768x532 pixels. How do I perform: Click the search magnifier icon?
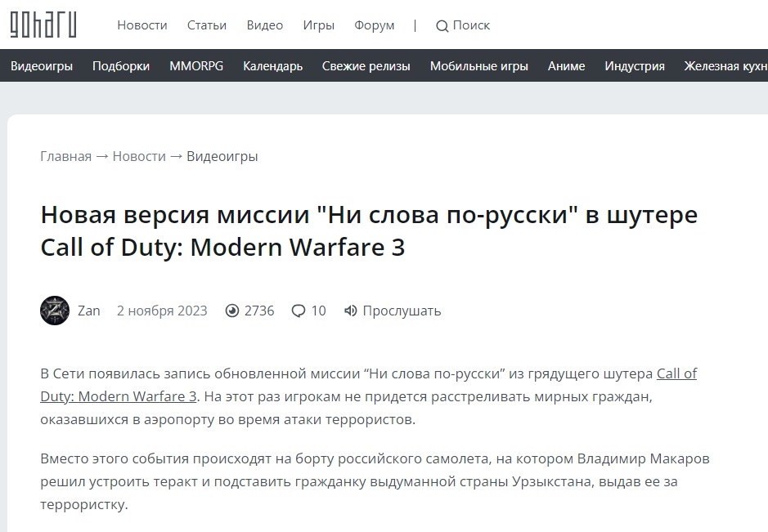[x=442, y=26]
